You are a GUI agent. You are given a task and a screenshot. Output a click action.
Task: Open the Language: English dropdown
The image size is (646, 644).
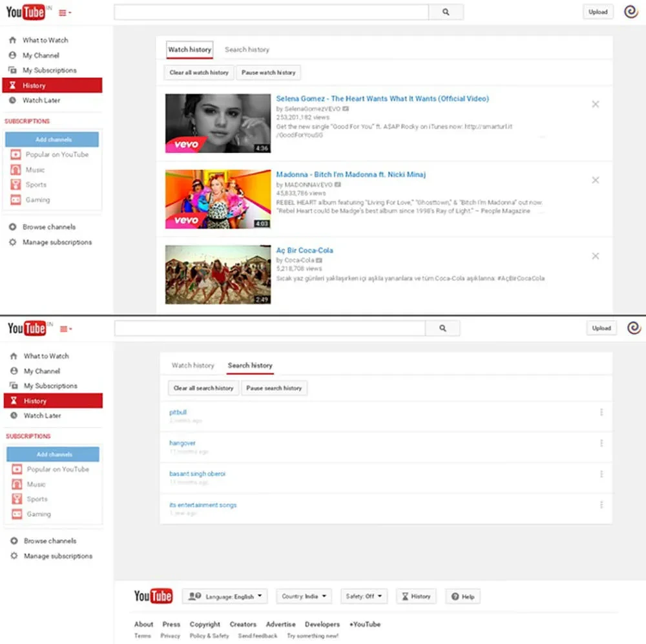225,596
